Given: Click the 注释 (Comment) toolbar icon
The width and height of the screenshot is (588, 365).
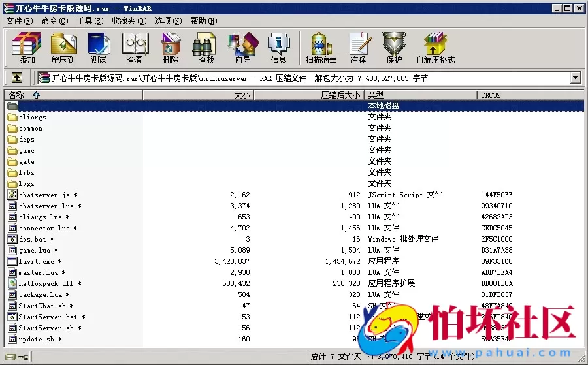Looking at the screenshot, I should coord(359,48).
